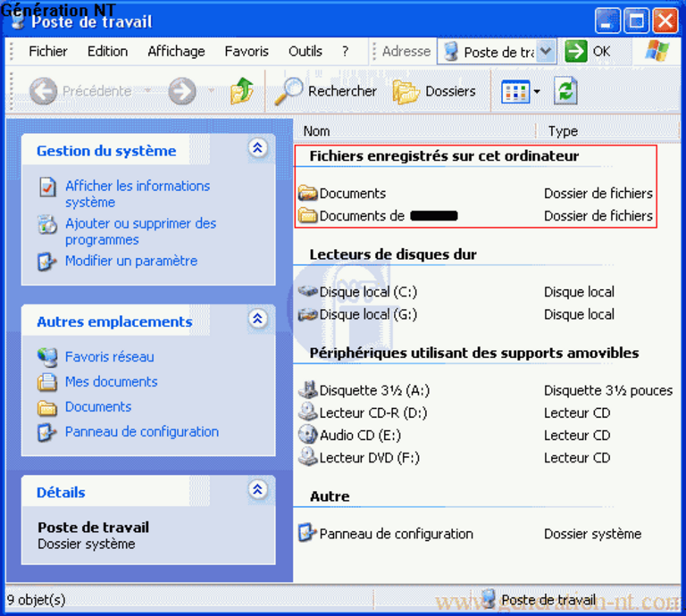Click 'Fichiers enregistrés sur cet ordinateur' heading
The image size is (686, 616).
point(444,155)
